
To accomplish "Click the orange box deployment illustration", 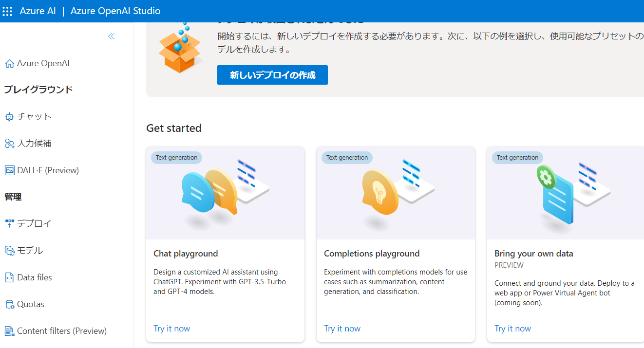I will point(180,49).
